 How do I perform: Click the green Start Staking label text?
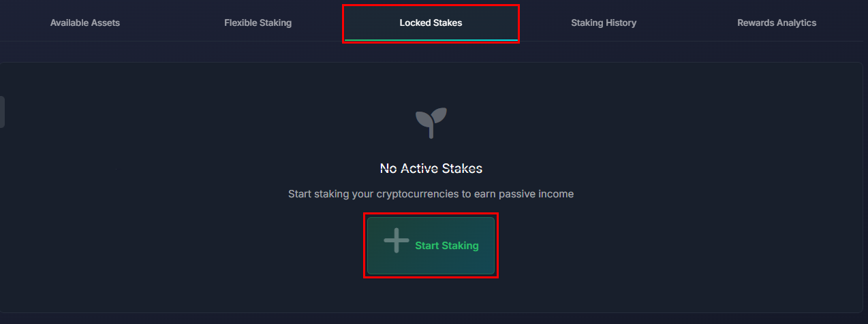coord(446,246)
